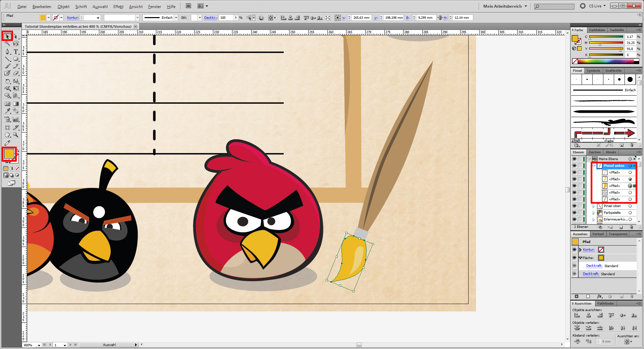644x349 pixels.
Task: Select the Type tool in the toolbox
Action: click(x=16, y=52)
